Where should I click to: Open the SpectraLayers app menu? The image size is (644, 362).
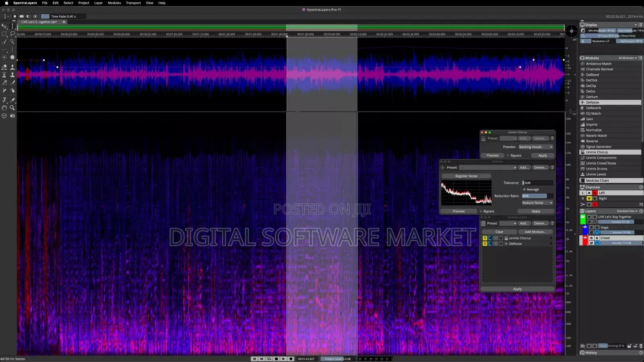click(25, 3)
